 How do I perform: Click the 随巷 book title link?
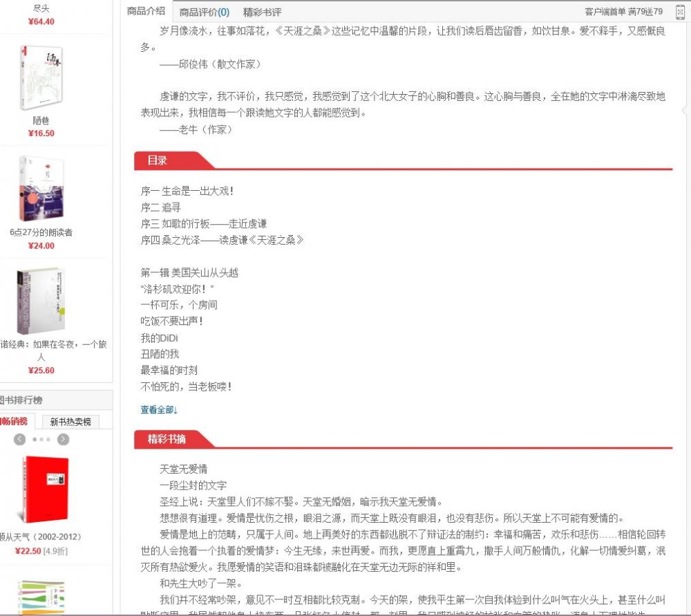[41, 120]
